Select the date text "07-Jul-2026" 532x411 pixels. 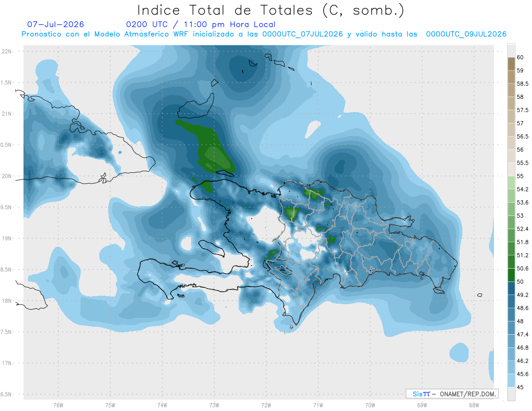tap(55, 24)
